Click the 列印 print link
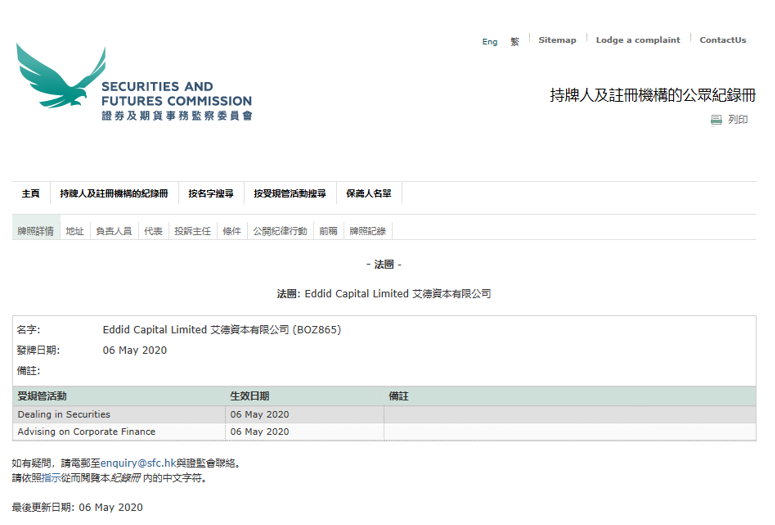Image resolution: width=775 pixels, height=525 pixels. click(x=737, y=120)
